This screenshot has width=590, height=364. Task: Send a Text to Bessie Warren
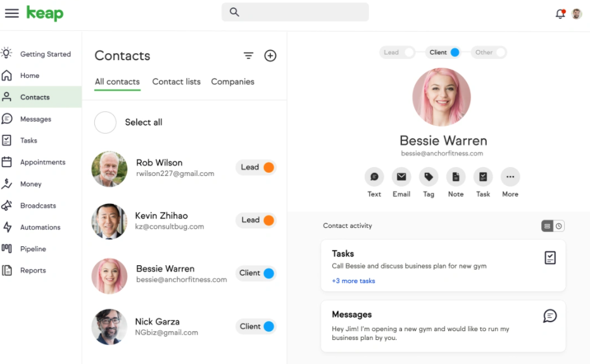pos(374,177)
